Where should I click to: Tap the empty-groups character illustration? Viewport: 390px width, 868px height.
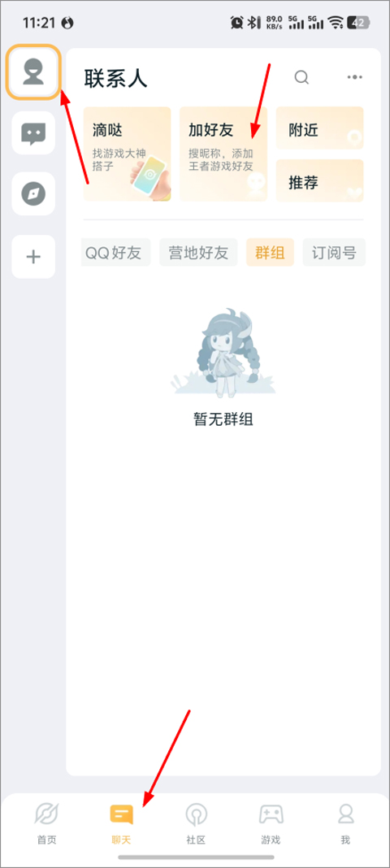pos(223,353)
